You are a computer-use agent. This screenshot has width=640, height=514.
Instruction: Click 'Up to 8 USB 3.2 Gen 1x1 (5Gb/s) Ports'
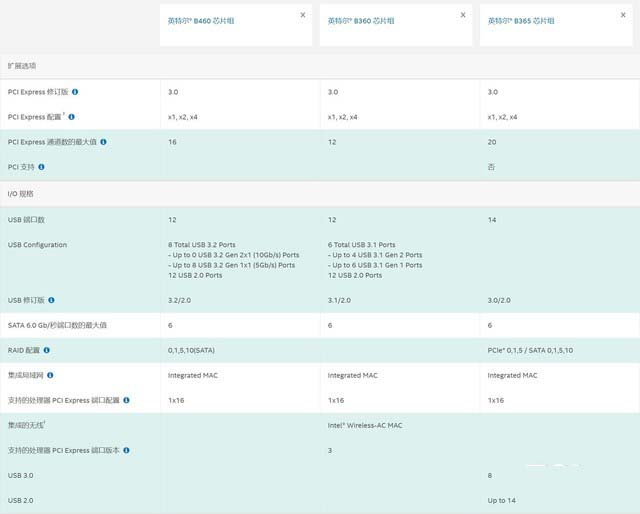(x=231, y=265)
